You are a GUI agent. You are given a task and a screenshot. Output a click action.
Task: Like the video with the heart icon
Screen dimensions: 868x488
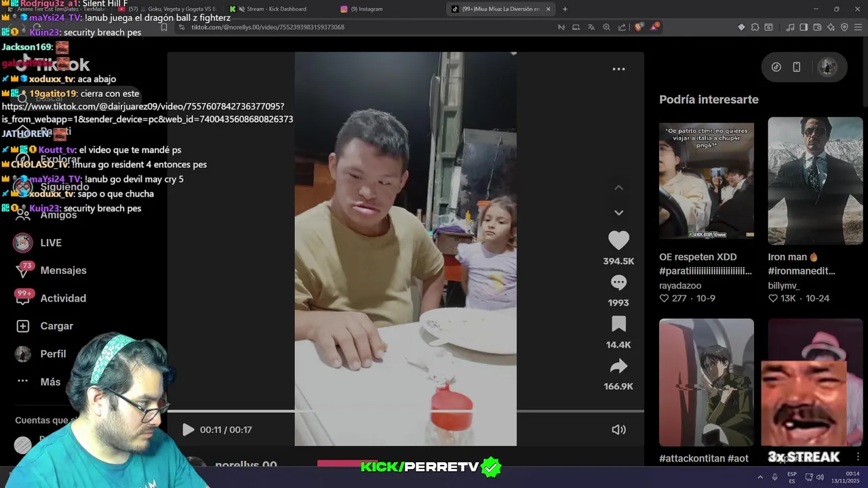point(618,241)
